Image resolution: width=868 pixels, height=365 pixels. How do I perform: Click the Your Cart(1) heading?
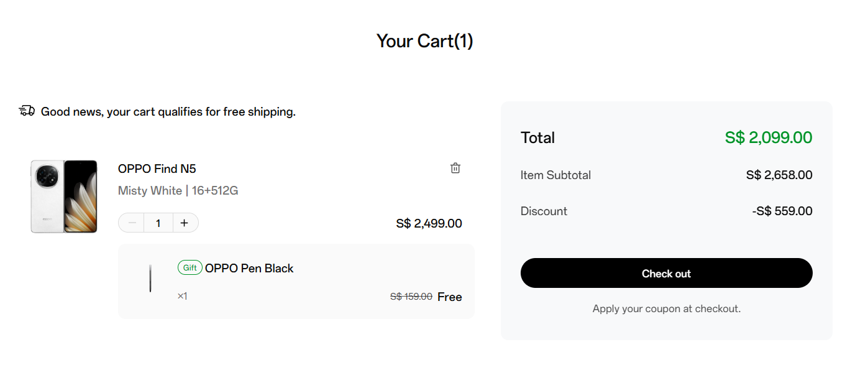424,40
